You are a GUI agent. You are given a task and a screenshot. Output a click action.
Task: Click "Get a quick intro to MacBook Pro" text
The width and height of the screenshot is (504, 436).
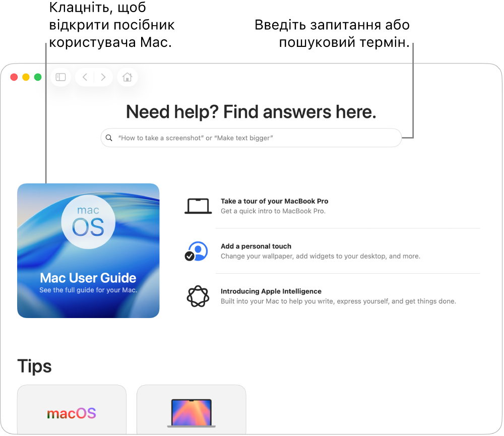coord(273,211)
